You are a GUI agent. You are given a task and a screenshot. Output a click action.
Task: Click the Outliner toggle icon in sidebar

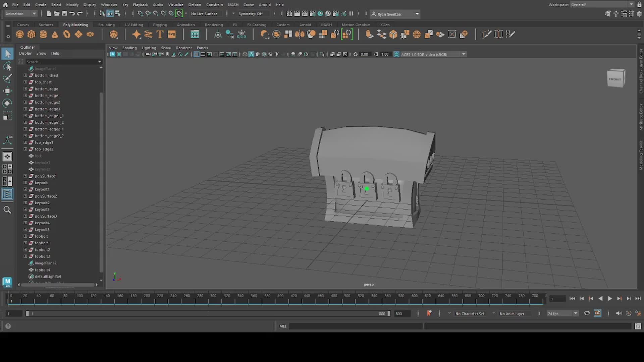(7, 194)
